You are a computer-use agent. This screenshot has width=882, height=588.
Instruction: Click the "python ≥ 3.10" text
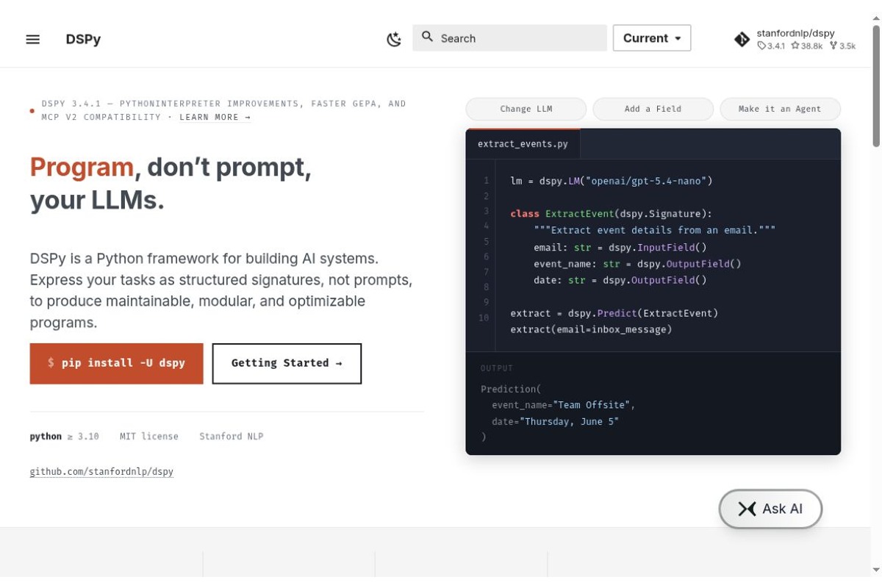[x=65, y=436]
